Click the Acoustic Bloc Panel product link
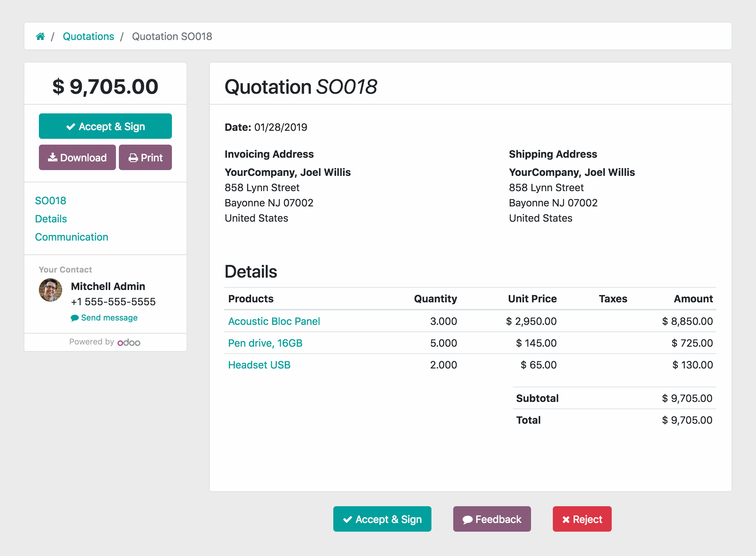Screen dimensions: 756x556 274,321
